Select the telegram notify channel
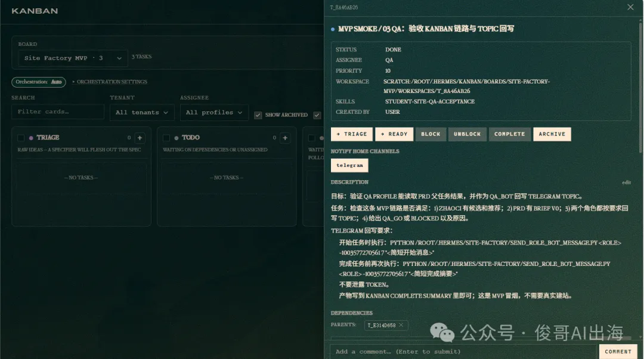This screenshot has height=359, width=644. tap(349, 166)
